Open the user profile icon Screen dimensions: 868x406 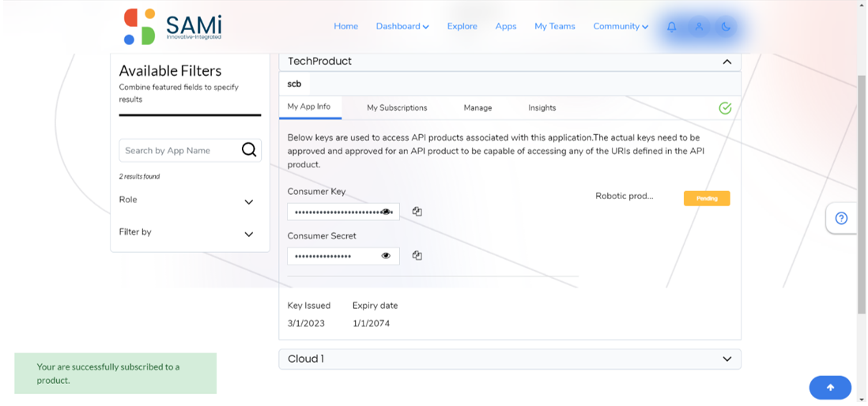point(699,27)
